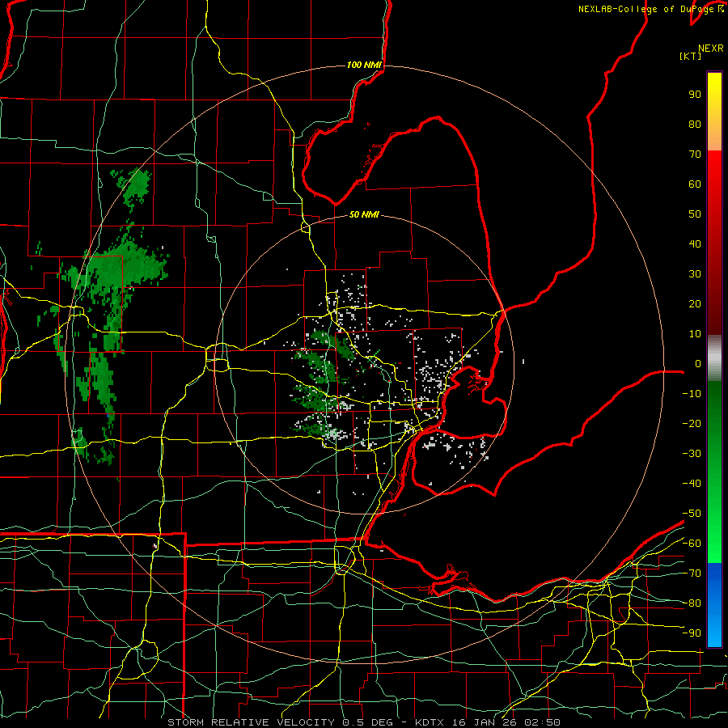Click the -70 scale value
The image size is (728, 728).
[x=692, y=574]
